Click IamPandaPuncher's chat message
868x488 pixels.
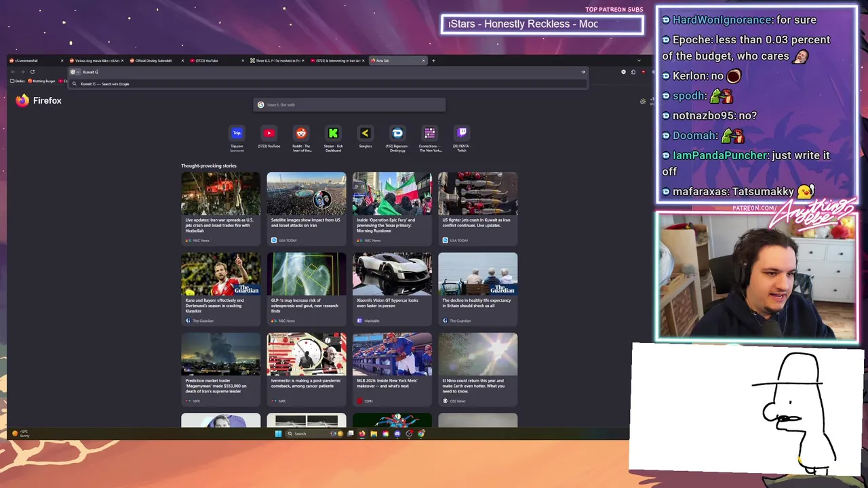tap(746, 163)
